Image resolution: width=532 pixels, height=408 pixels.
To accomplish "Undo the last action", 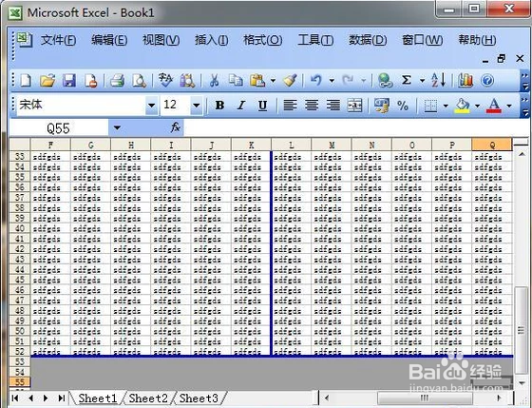I will point(316,81).
